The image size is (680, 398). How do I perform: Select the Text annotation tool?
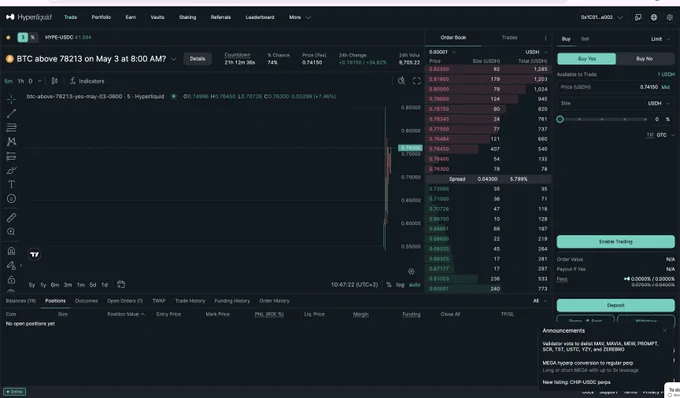[x=12, y=184]
